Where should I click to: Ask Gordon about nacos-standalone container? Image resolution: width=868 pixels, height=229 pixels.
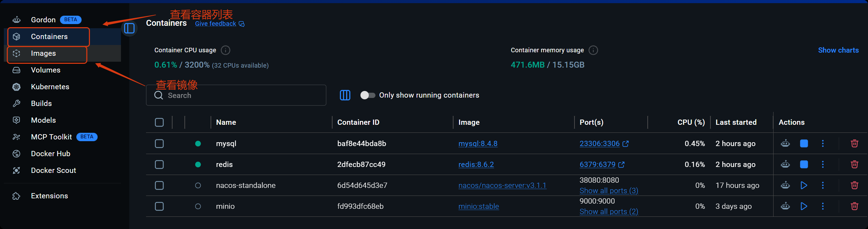coord(785,185)
